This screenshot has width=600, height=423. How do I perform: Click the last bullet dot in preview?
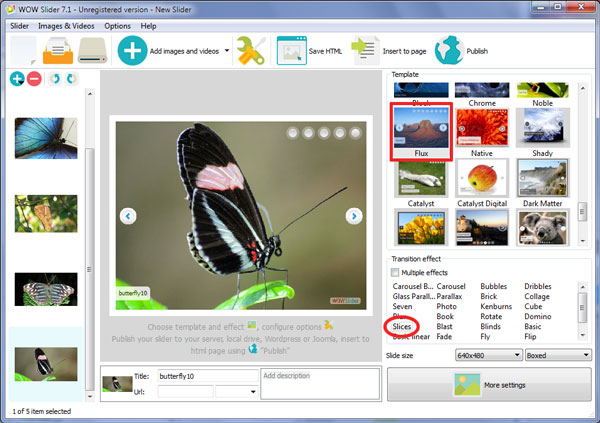[355, 133]
